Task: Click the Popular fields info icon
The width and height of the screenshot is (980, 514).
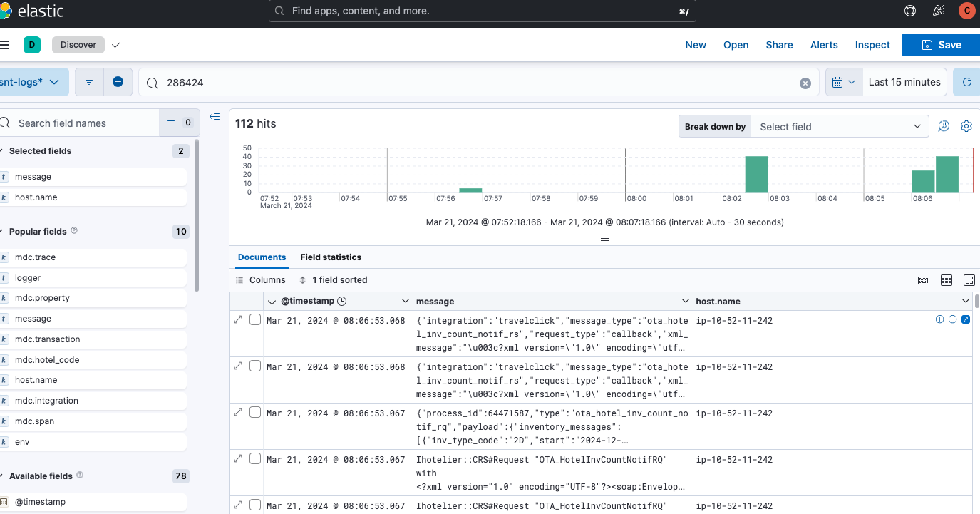Action: (x=74, y=231)
